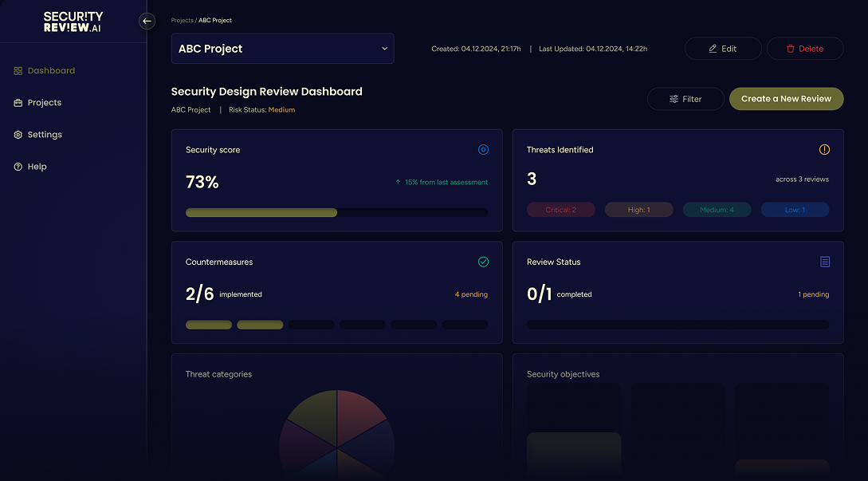Click the Threat categories pie chart
Viewport: 868px width, 481px height.
(336, 436)
